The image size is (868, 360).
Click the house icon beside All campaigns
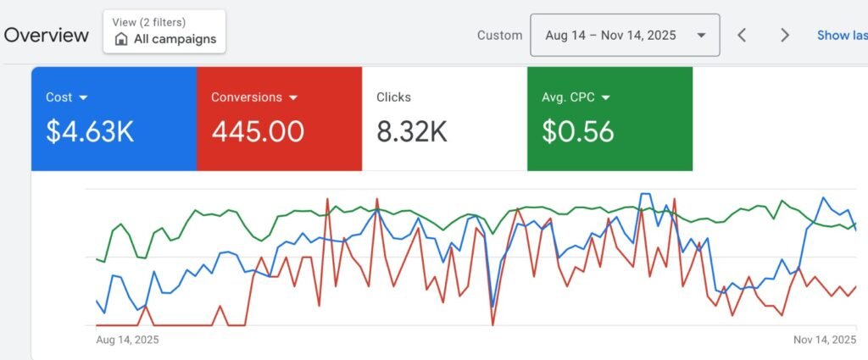pos(121,39)
